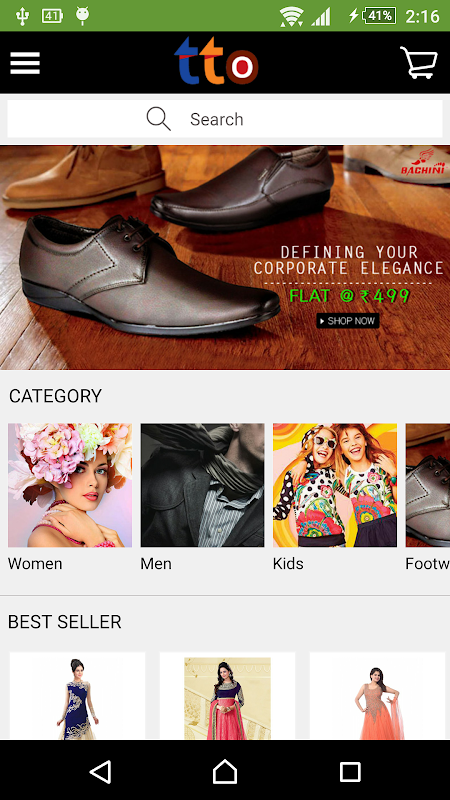
Task: Open the Women category thumbnail
Action: 70,485
